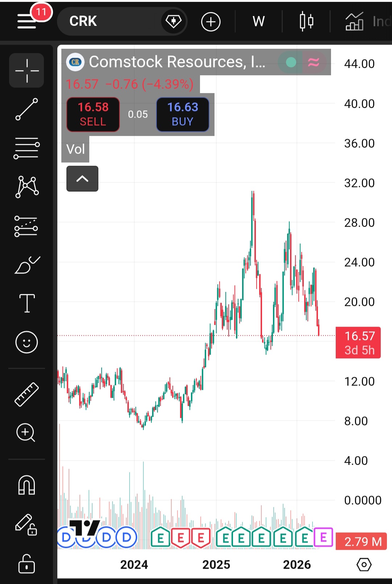
Task: Open Comstock Resources symbol title details
Action: click(x=177, y=62)
